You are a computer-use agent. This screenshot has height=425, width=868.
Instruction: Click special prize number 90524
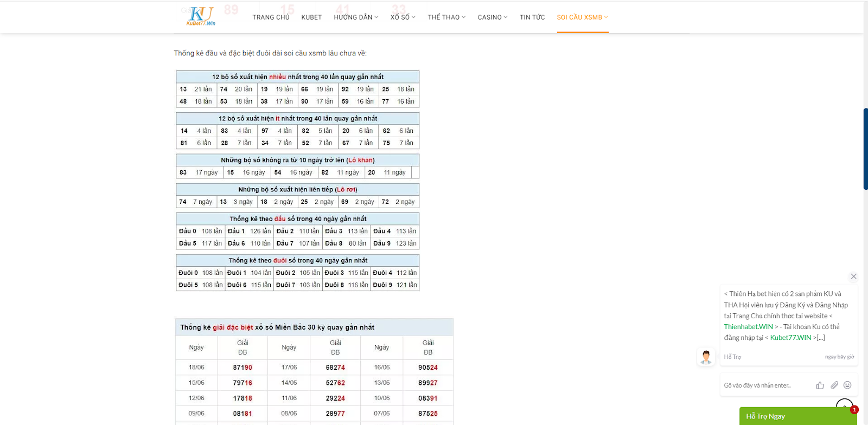(x=428, y=368)
